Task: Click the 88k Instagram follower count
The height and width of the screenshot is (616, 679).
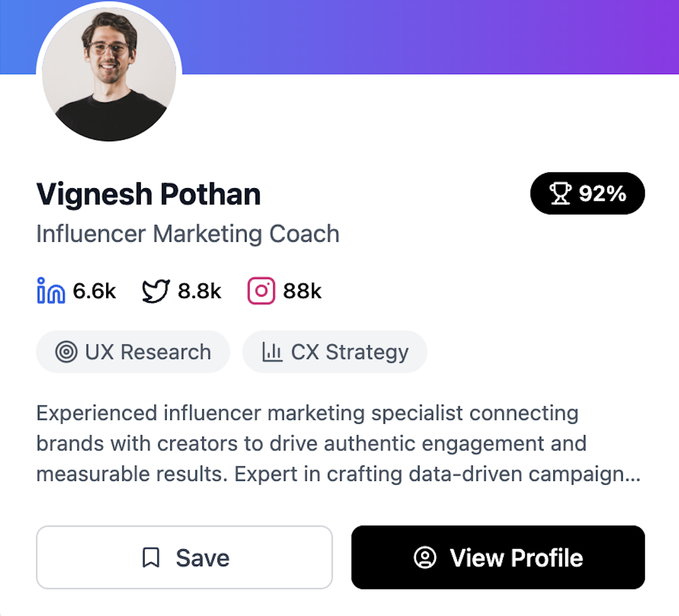Action: pyautogui.click(x=302, y=291)
